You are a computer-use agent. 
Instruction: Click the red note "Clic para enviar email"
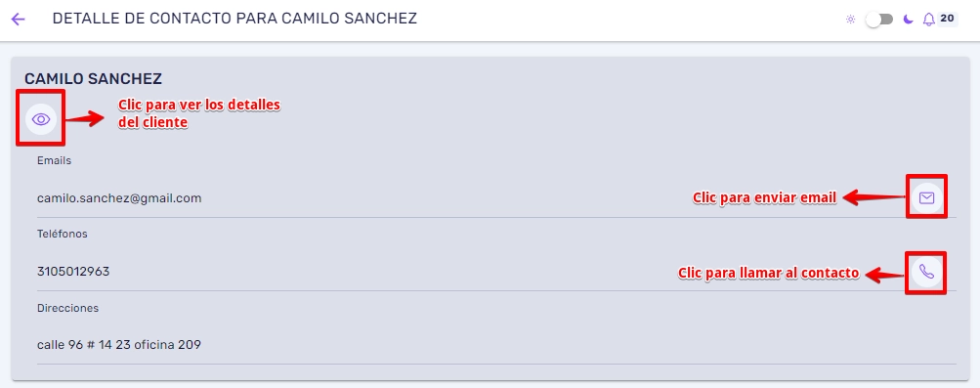764,198
